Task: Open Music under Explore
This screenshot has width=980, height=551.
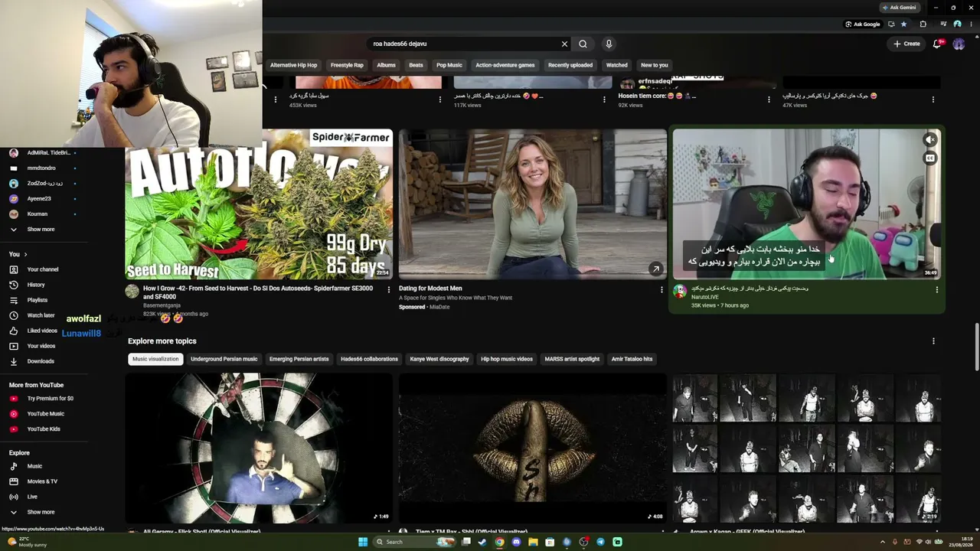Action: tap(34, 466)
